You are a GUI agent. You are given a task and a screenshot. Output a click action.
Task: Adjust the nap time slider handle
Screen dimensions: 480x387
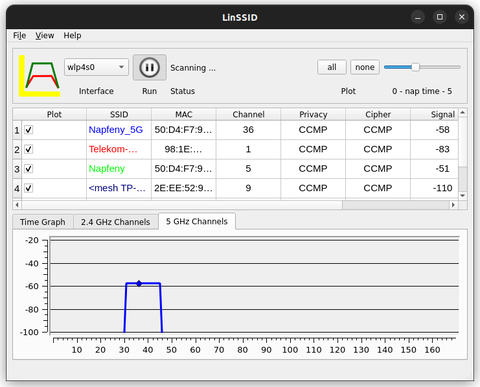click(415, 67)
